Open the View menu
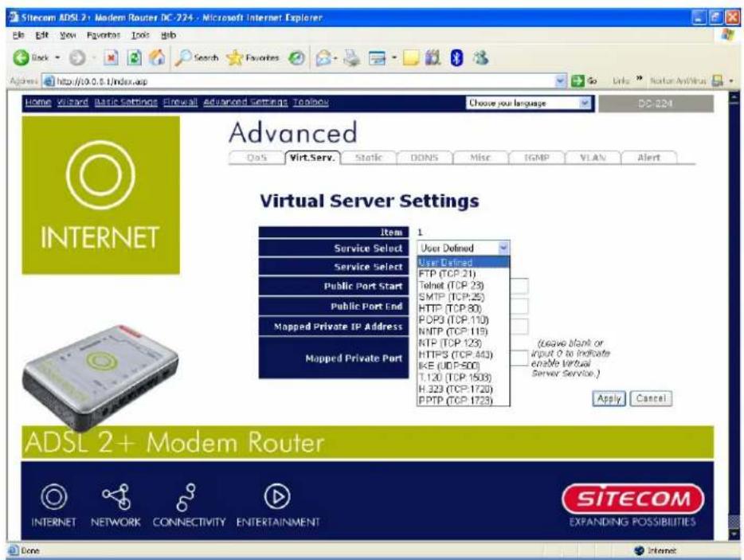744x560 pixels. (68, 35)
